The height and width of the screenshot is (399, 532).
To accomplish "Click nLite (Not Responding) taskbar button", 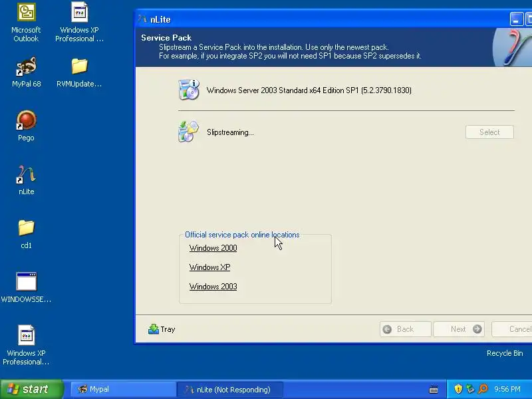I will point(229,389).
